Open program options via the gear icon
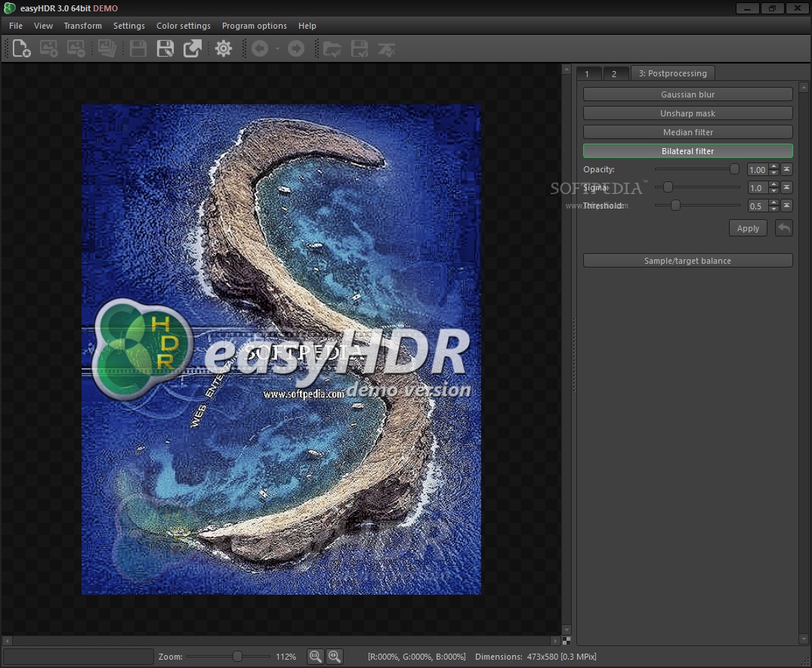 (x=224, y=48)
